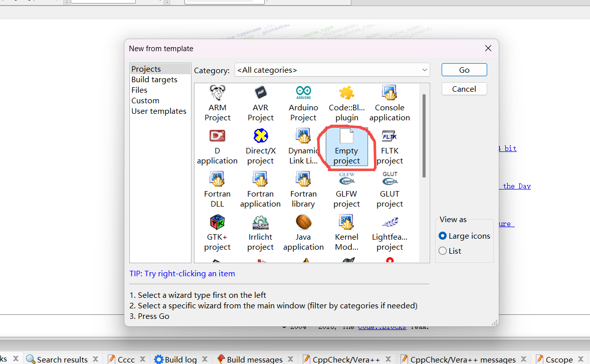Select the Empty project template

(346, 147)
